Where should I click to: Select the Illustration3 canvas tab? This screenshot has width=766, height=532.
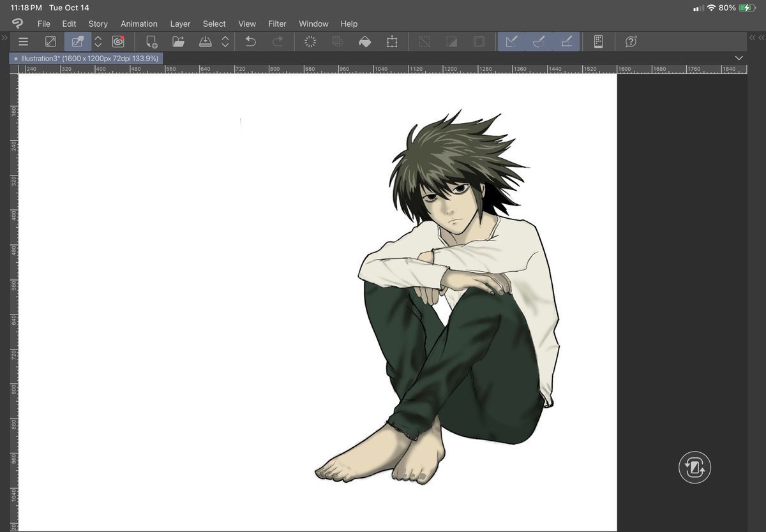click(x=86, y=58)
